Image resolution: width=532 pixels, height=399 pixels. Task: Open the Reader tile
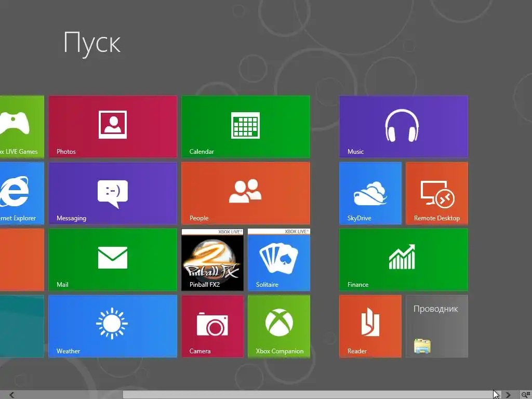click(370, 326)
